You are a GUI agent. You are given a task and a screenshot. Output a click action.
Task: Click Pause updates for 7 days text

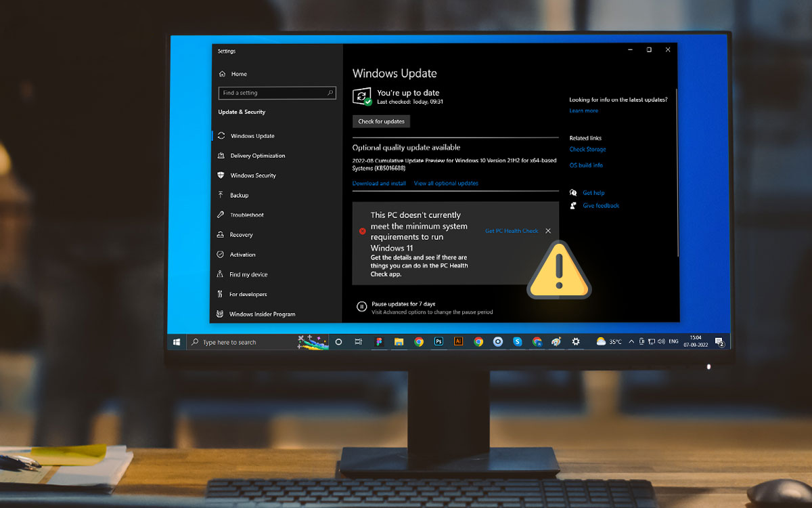click(x=403, y=304)
